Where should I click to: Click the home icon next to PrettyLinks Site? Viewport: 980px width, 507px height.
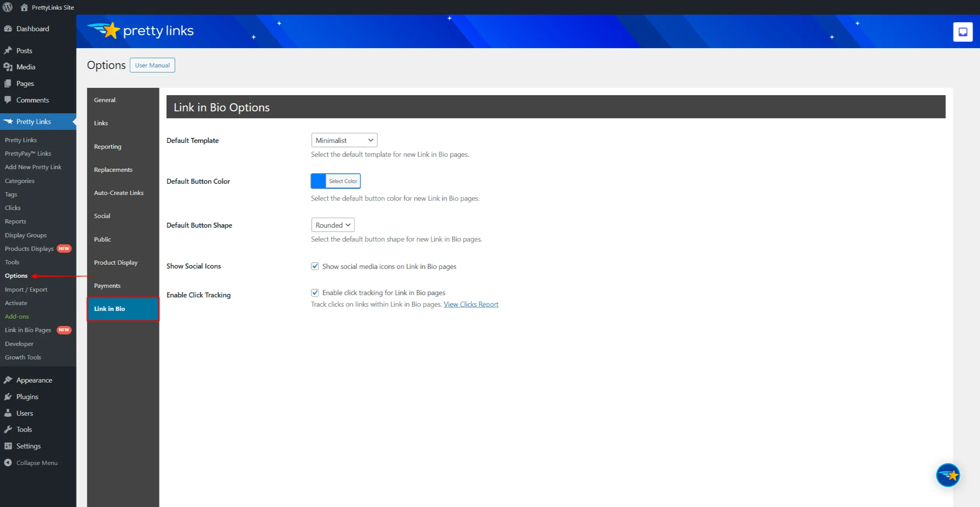[x=24, y=7]
